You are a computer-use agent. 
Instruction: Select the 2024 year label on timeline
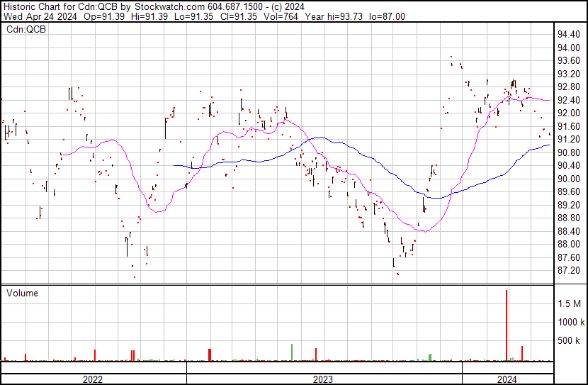coord(507,379)
